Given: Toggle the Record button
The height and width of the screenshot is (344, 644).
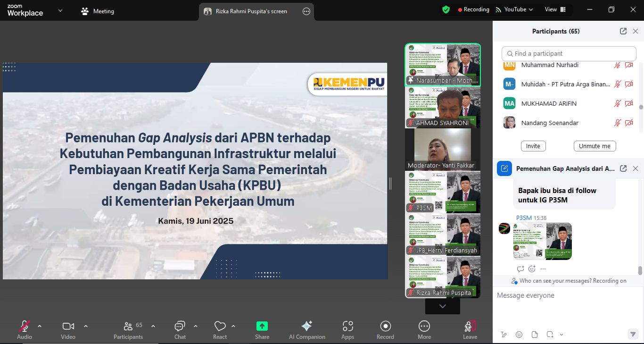Looking at the screenshot, I should pyautogui.click(x=385, y=326).
